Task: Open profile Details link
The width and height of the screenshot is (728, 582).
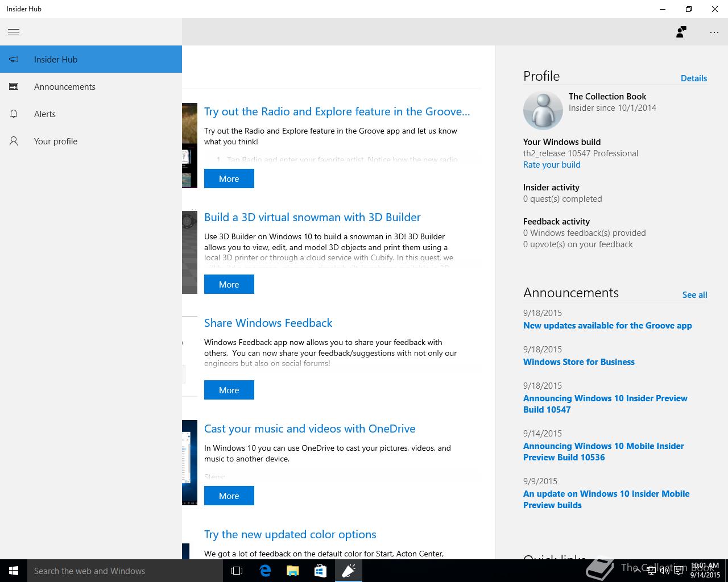Action: (x=694, y=78)
